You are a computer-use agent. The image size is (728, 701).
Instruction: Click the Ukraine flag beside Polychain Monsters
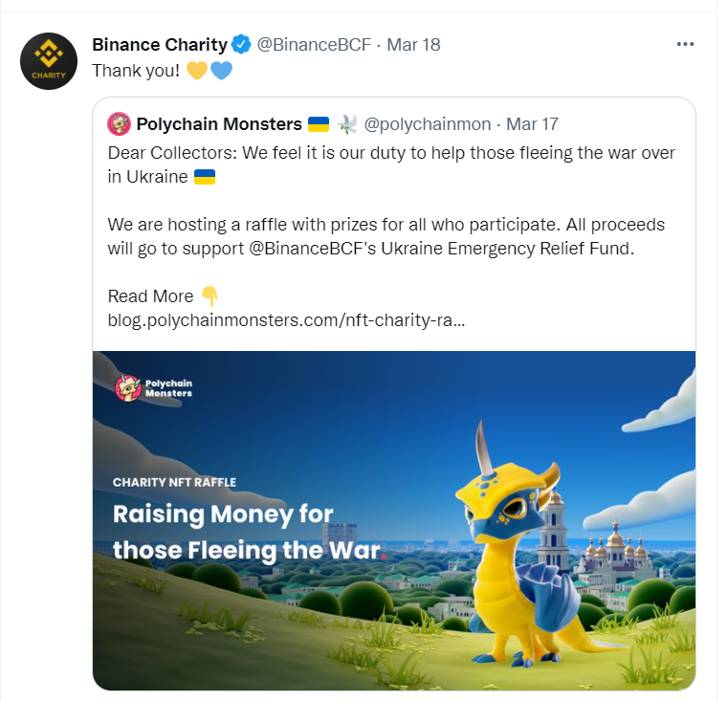pos(319,124)
